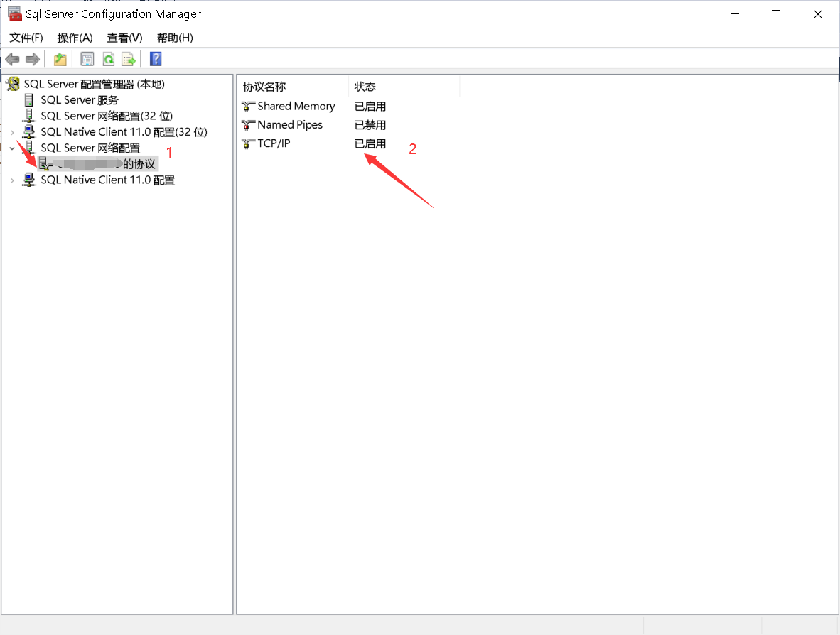Click the Named Pipes protocol icon

click(248, 125)
